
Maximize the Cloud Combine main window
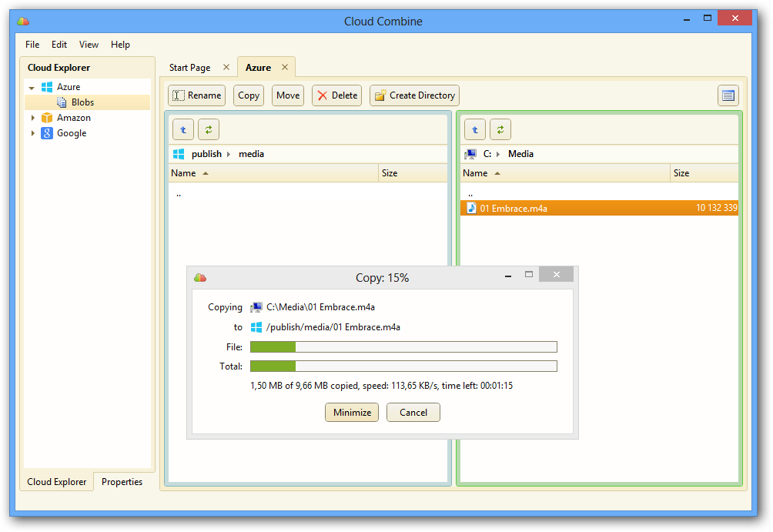coord(708,18)
